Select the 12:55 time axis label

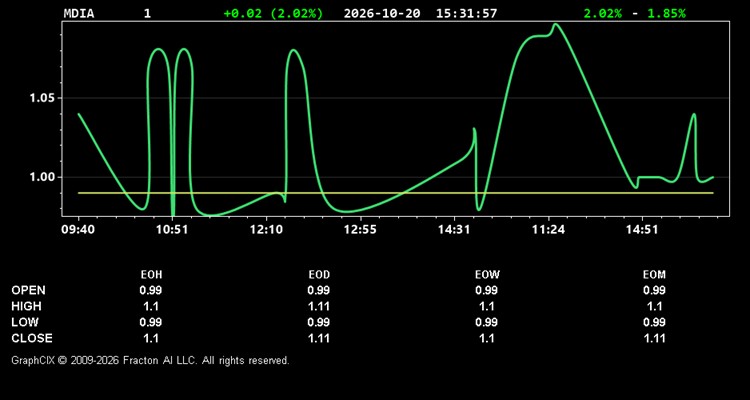pyautogui.click(x=360, y=230)
